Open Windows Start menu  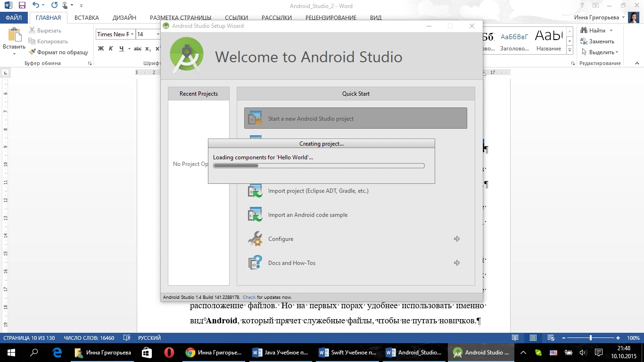[x=11, y=352]
